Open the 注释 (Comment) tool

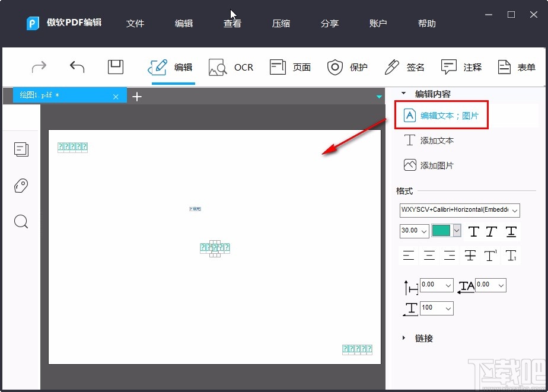pos(461,67)
